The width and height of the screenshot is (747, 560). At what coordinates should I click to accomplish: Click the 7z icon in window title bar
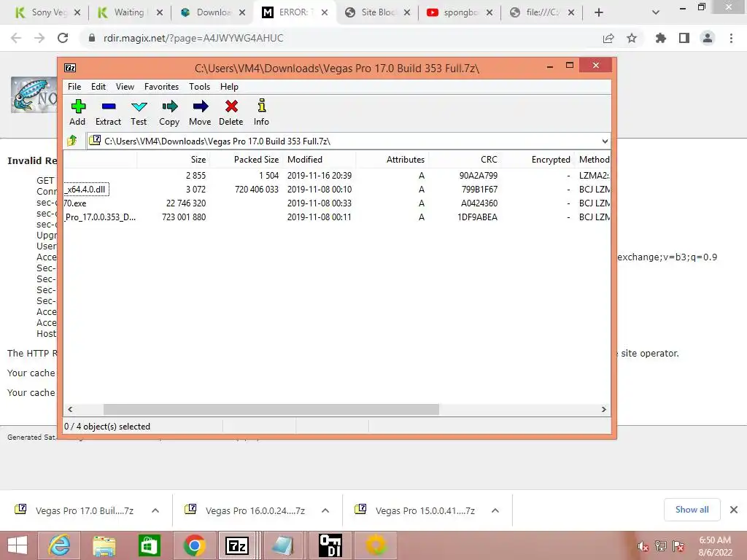pos(71,68)
